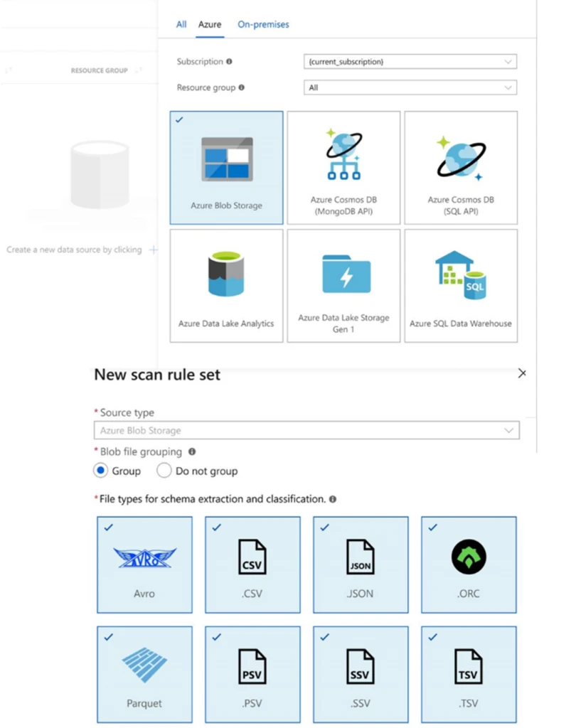Expand the Resource group dropdown
The height and width of the screenshot is (728, 581).
coord(410,87)
